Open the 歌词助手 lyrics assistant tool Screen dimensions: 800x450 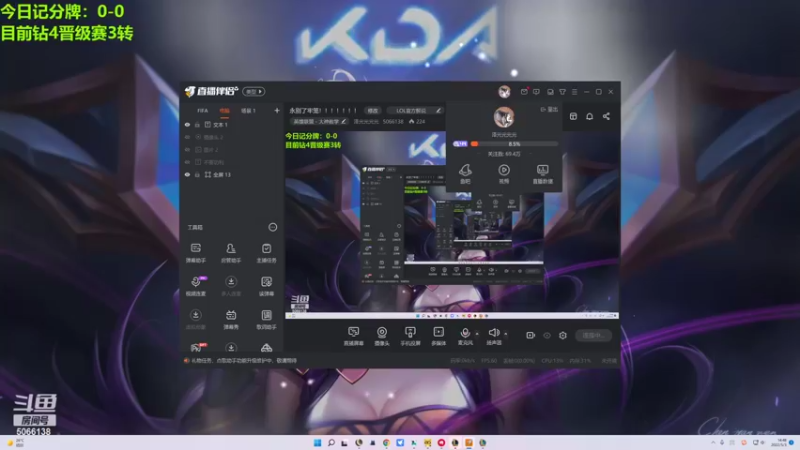[x=266, y=319]
